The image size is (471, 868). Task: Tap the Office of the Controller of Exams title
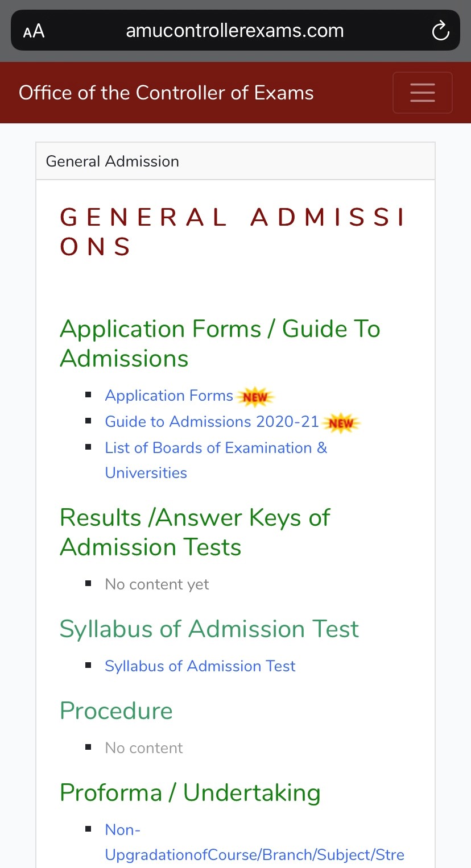[166, 93]
